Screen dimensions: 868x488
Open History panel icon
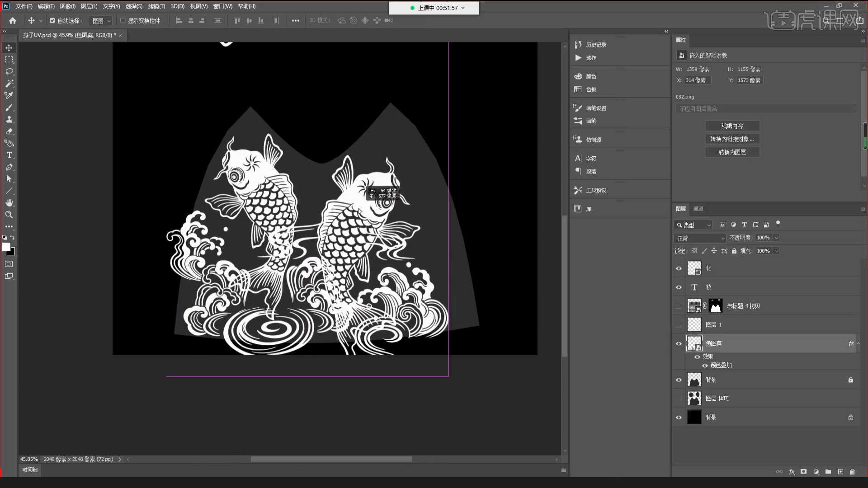[x=578, y=44]
